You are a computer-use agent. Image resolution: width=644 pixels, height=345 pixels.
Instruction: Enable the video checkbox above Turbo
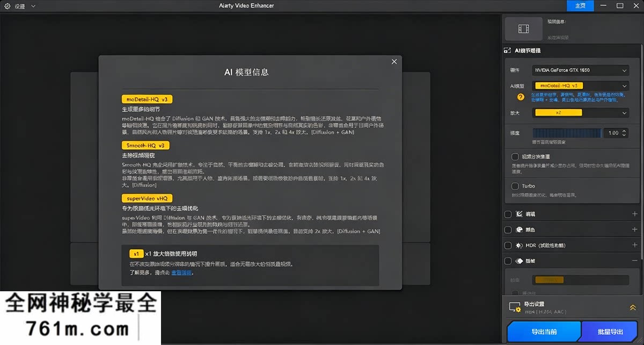point(515,157)
